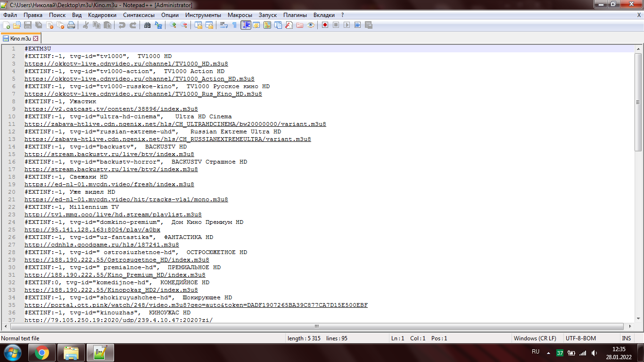This screenshot has height=362, width=644.
Task: Print the document with the printer icon
Action: tap(71, 25)
